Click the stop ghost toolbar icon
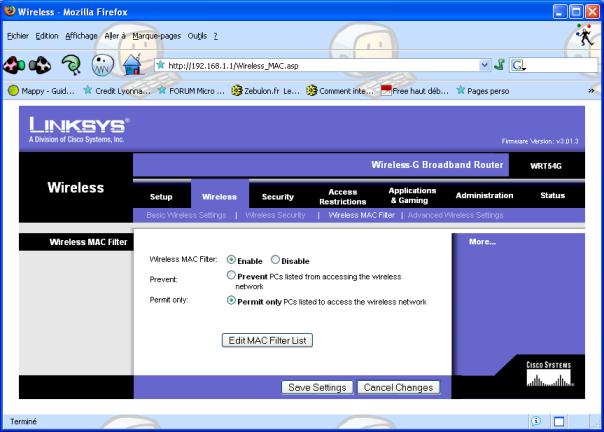This screenshot has width=604, height=432. pos(102,65)
